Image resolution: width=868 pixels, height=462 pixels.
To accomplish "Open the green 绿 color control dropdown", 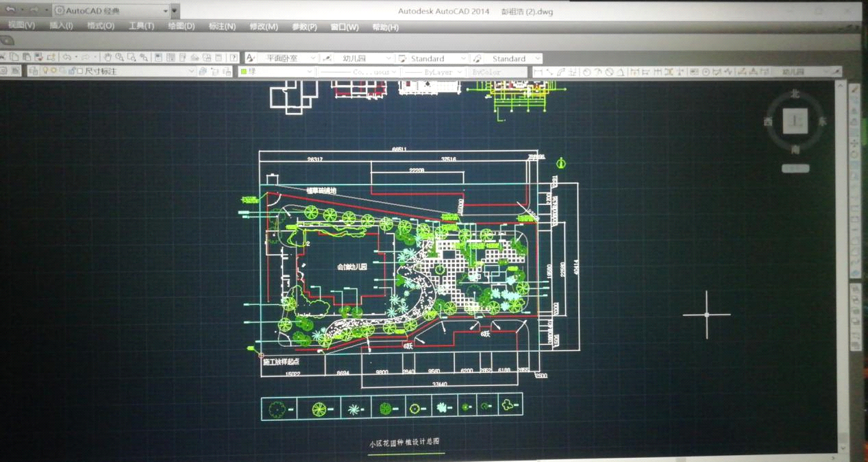I will point(309,72).
